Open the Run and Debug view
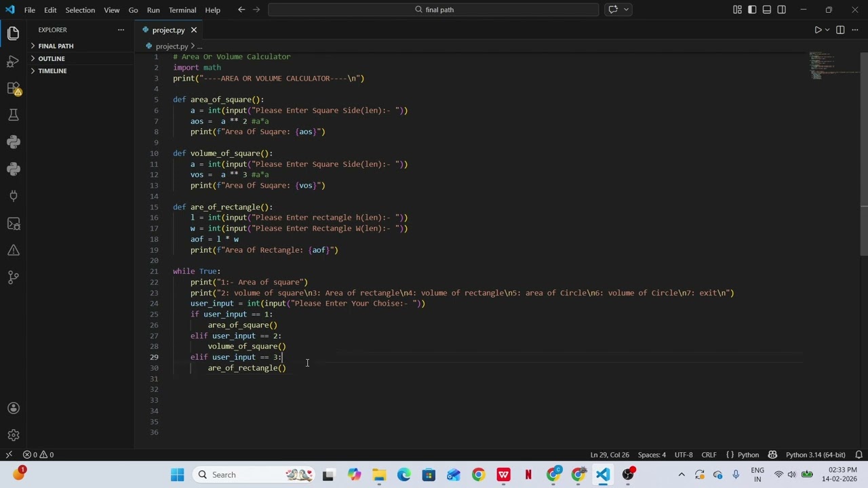The width and height of the screenshot is (868, 488). 13,61
